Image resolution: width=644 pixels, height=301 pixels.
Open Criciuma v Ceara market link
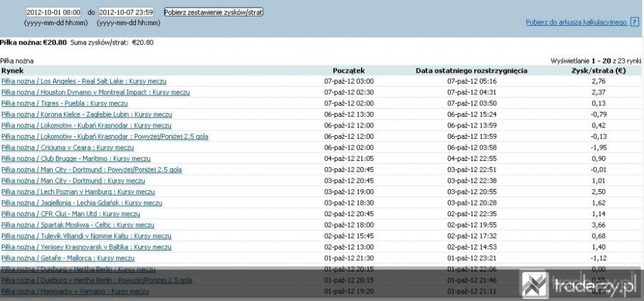[68, 148]
